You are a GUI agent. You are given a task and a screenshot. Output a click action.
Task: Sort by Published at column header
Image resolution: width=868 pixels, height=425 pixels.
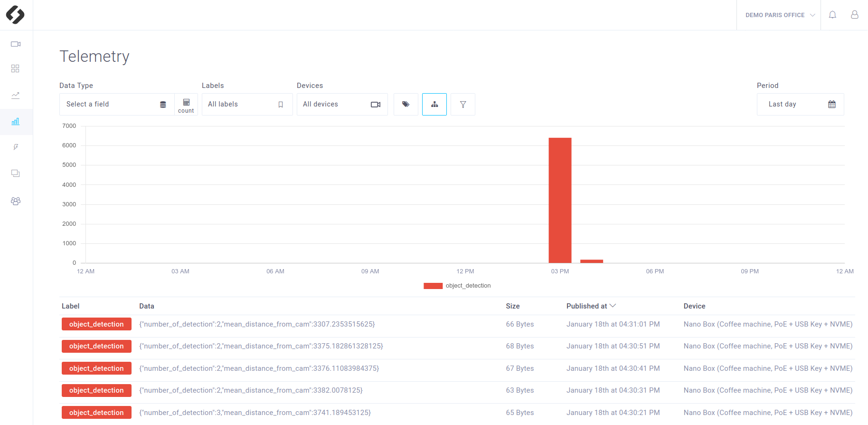coord(591,306)
